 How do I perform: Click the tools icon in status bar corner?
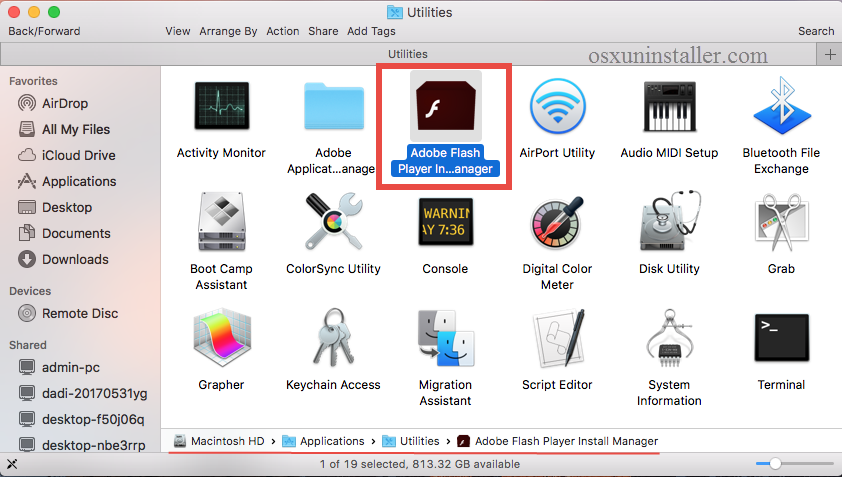[x=12, y=464]
